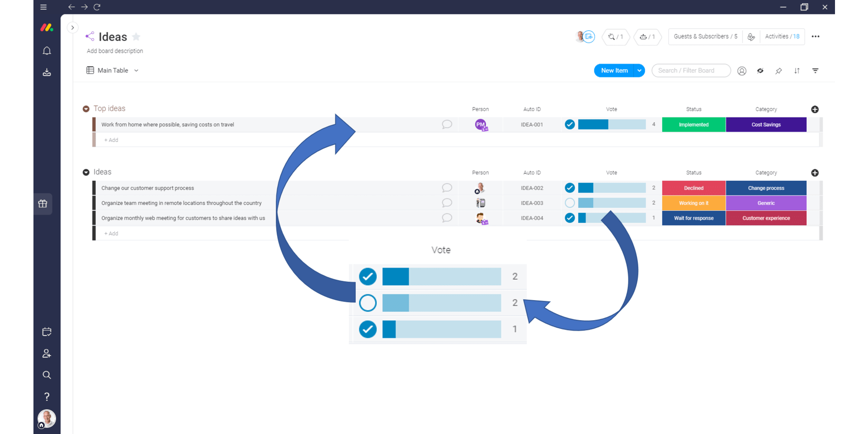The image size is (868, 434).
Task: Open the Generic category cell
Action: (x=766, y=203)
